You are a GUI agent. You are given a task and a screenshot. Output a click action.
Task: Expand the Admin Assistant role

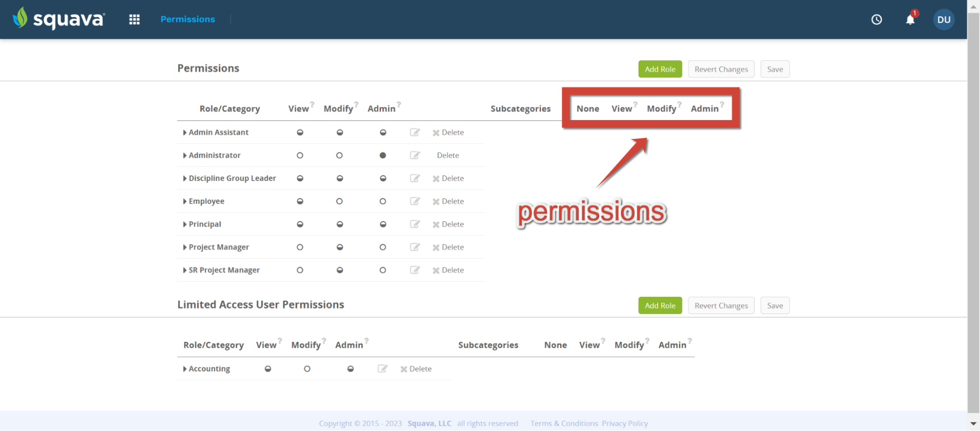coord(185,132)
